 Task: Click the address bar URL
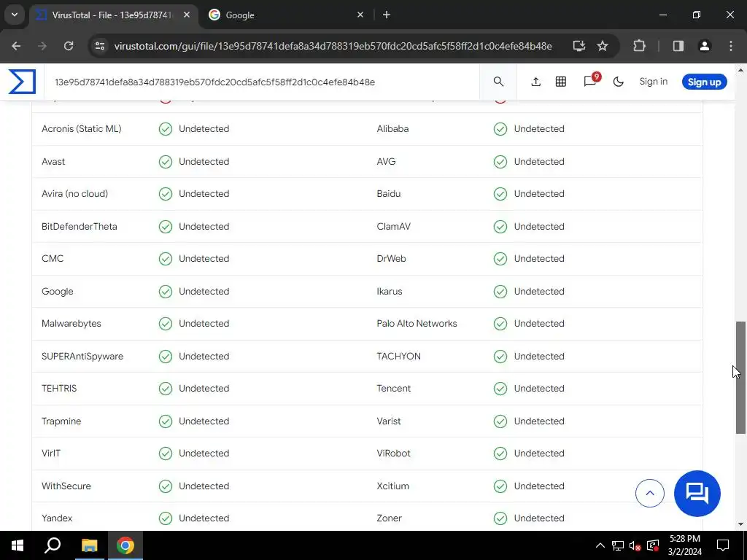coord(333,46)
